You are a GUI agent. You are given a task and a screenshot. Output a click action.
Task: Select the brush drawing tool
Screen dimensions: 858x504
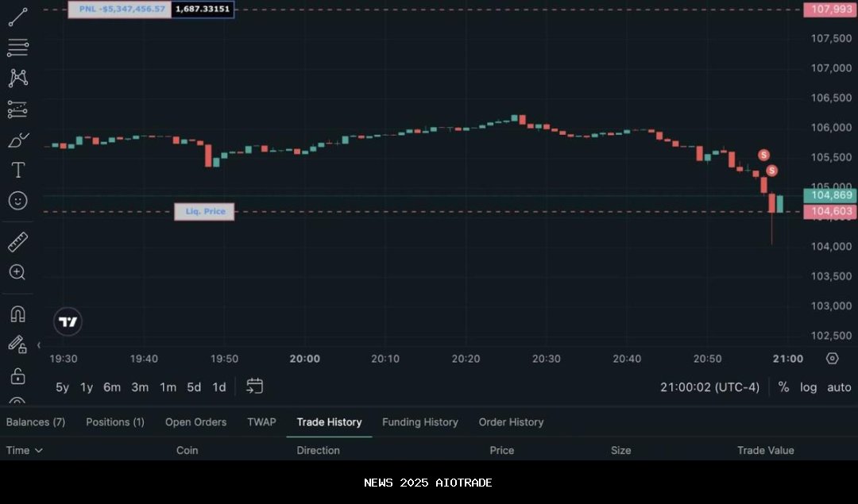[x=17, y=140]
